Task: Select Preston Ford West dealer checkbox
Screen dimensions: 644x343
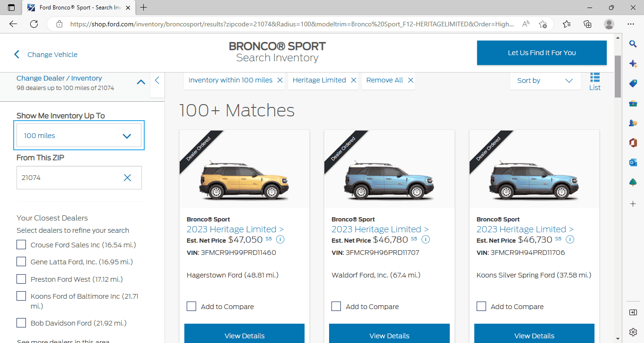Action: tap(21, 279)
